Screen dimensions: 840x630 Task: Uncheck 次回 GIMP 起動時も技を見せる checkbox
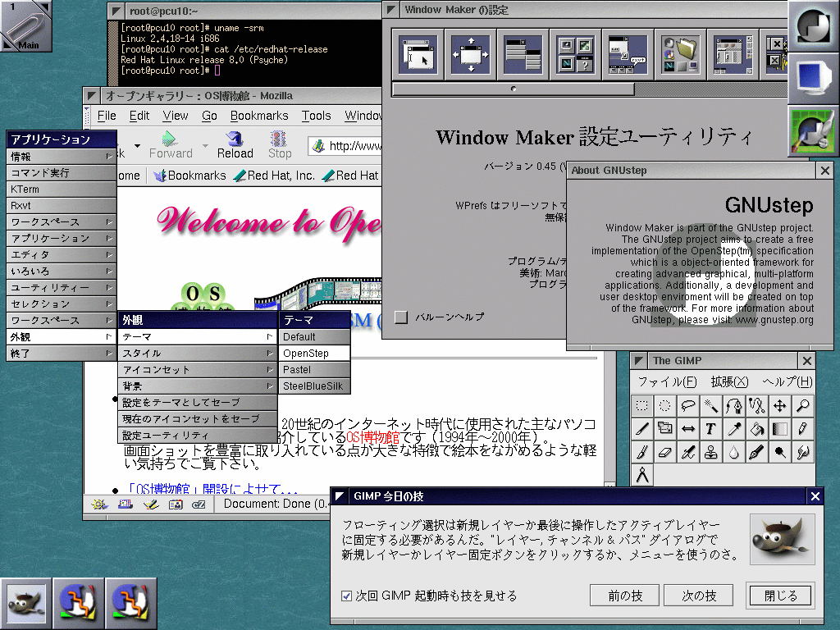click(x=347, y=596)
